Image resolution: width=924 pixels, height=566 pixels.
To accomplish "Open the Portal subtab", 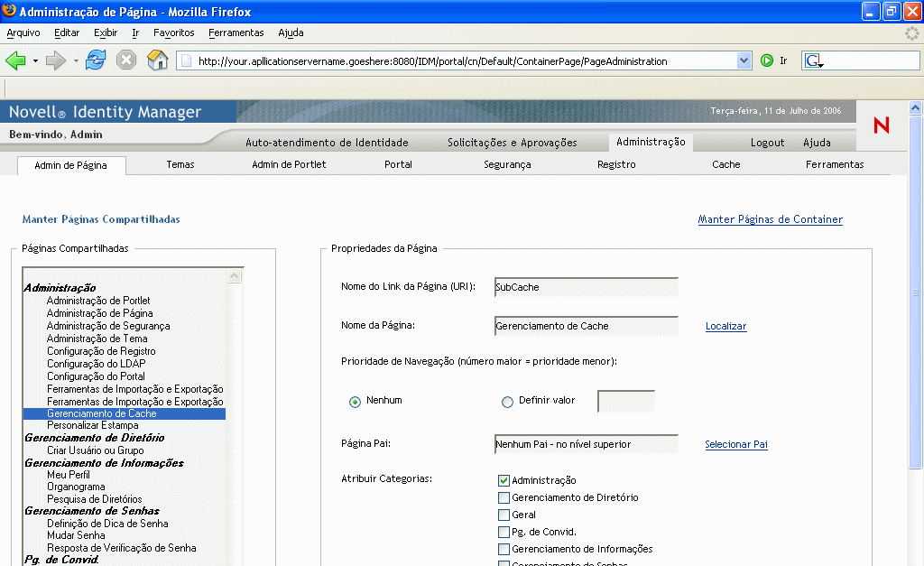I will click(398, 164).
